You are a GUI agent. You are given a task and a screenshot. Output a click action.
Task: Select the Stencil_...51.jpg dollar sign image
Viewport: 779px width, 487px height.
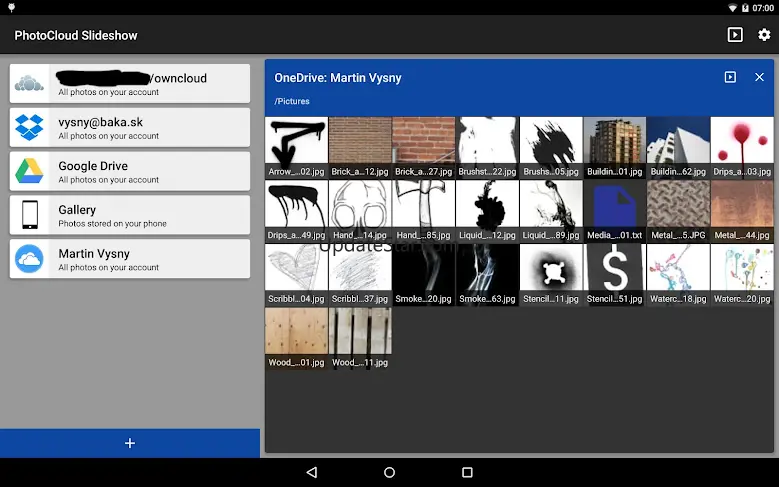pos(614,274)
